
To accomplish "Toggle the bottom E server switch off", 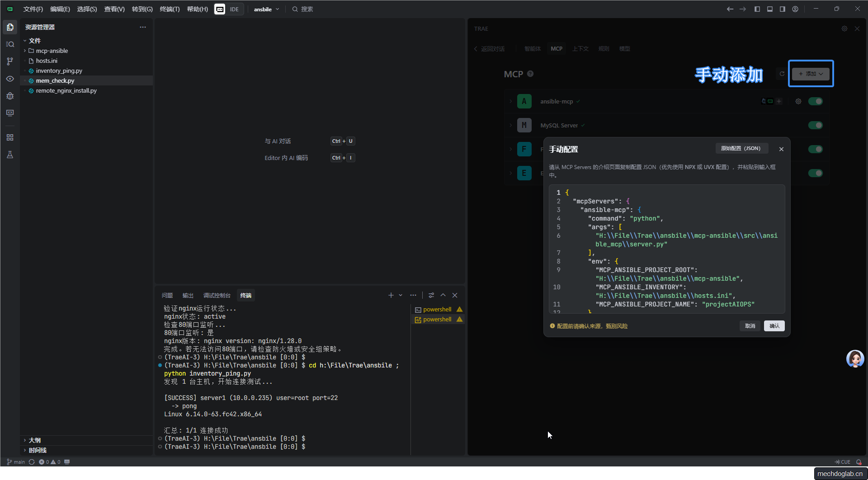I will coord(816,173).
